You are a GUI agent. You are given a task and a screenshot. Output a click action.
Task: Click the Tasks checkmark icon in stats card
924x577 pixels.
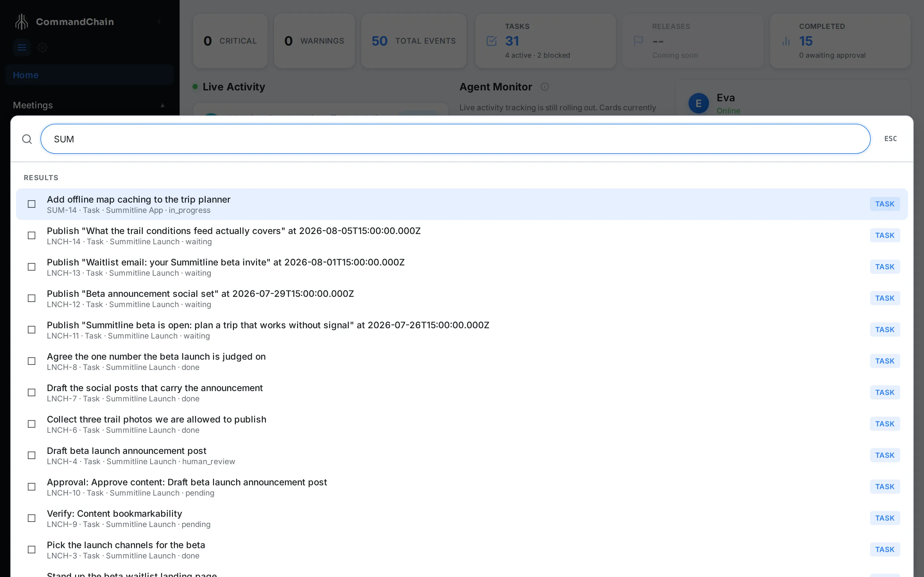point(492,41)
